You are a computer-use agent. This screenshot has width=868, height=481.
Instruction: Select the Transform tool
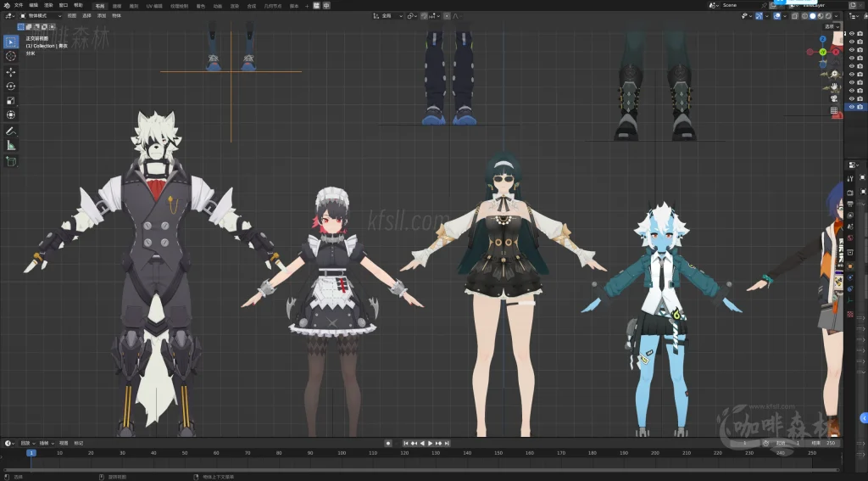coord(10,115)
